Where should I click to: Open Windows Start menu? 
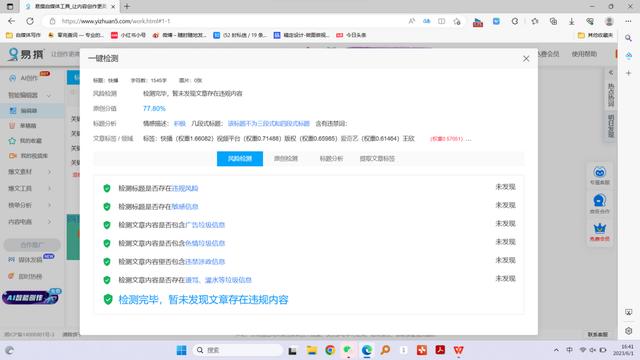(x=181, y=350)
